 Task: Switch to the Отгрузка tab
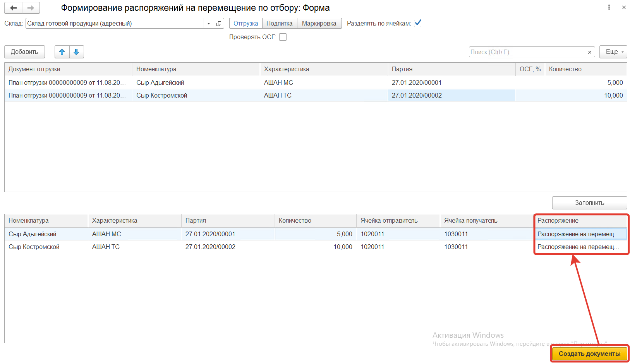click(246, 24)
